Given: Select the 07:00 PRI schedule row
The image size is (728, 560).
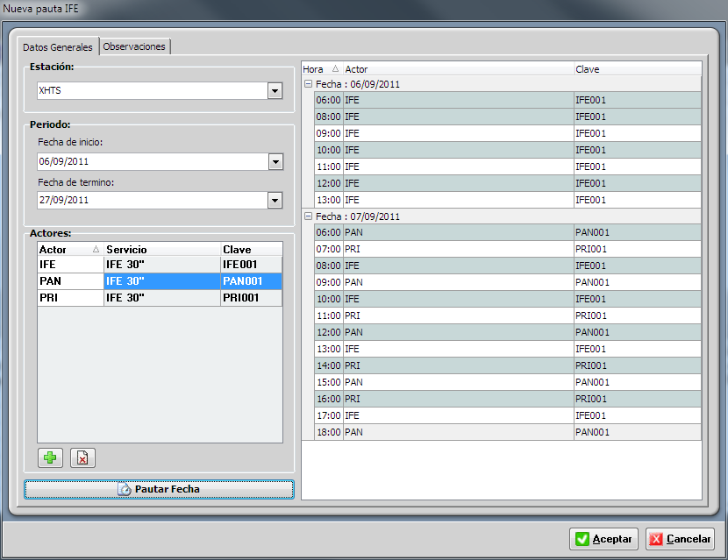Looking at the screenshot, I should coord(508,249).
